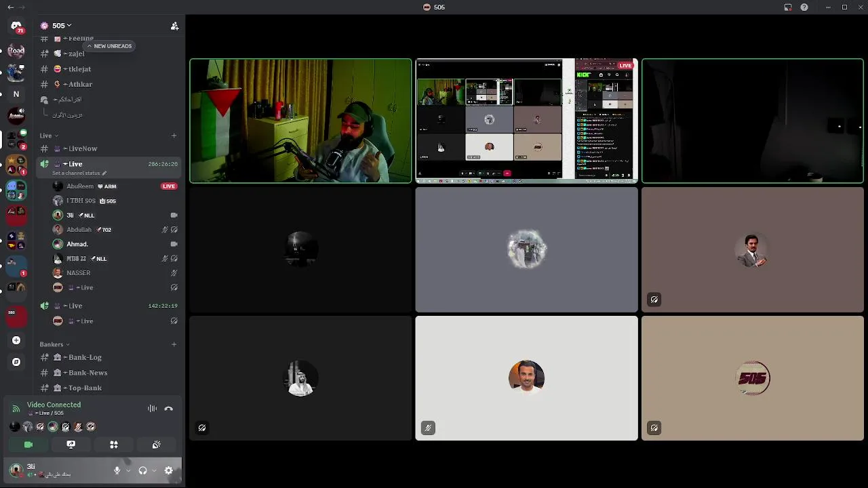Open the tklejat text channel

click(x=108, y=69)
